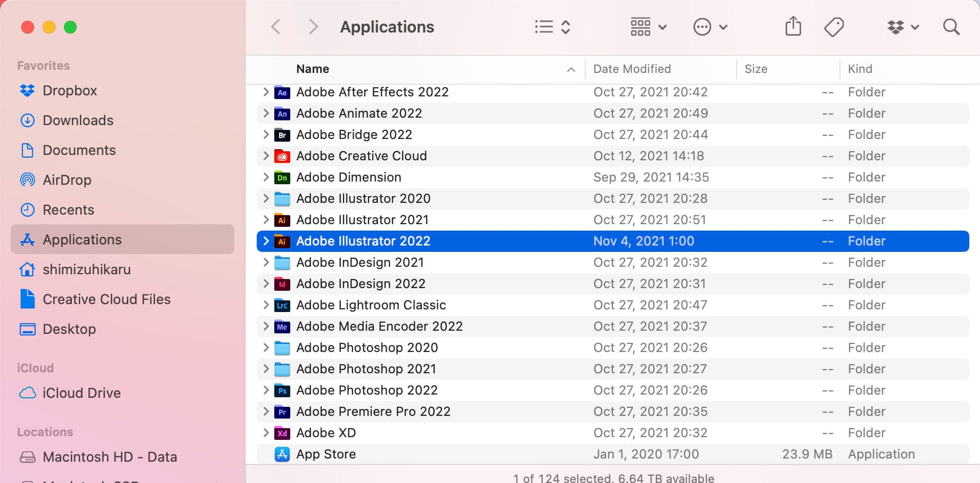The image size is (980, 483).
Task: Click the Share icon in the toolbar
Action: pyautogui.click(x=793, y=27)
